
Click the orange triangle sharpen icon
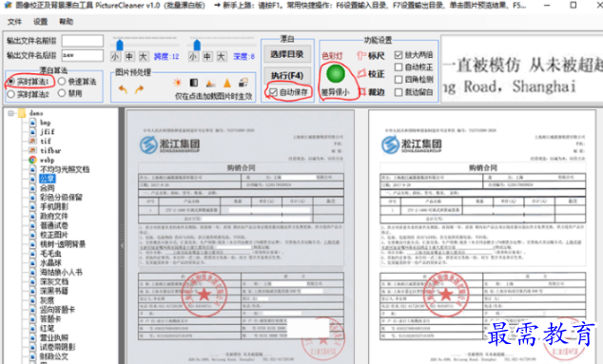(227, 83)
